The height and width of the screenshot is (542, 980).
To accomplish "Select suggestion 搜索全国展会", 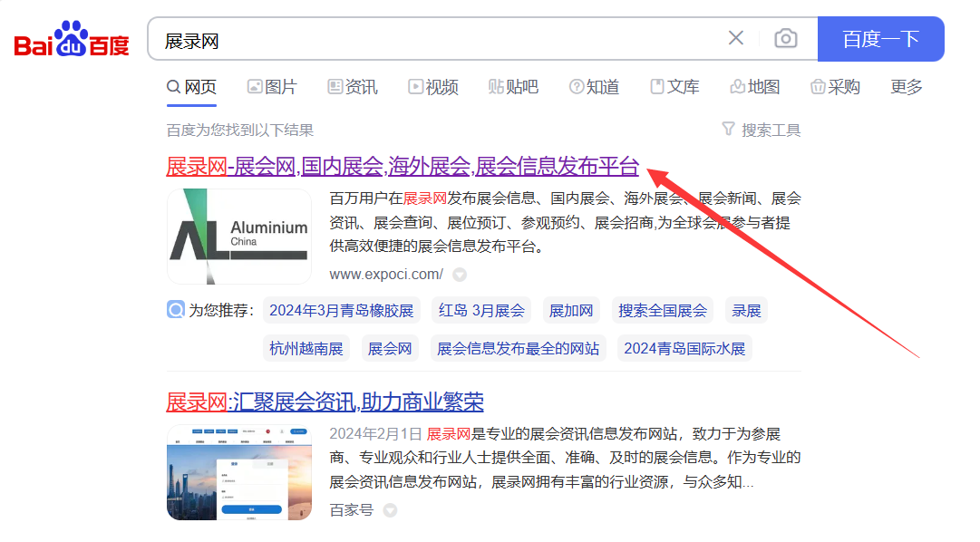I will pyautogui.click(x=663, y=311).
